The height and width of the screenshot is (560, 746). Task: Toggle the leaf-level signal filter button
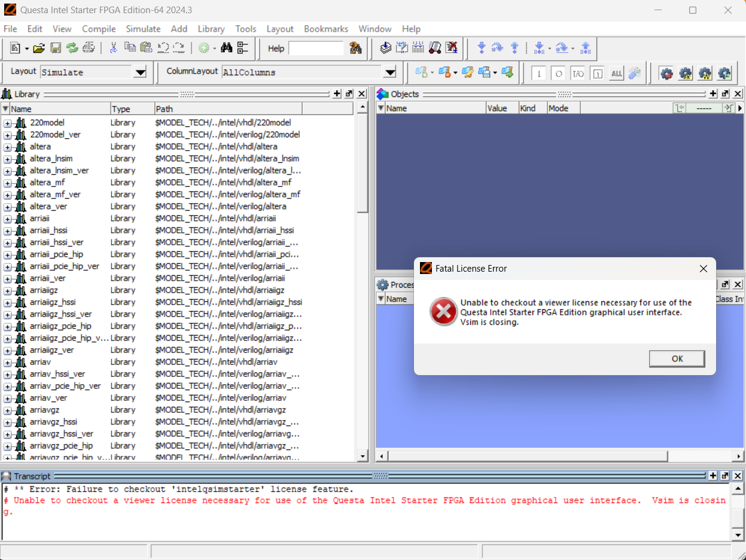click(598, 73)
